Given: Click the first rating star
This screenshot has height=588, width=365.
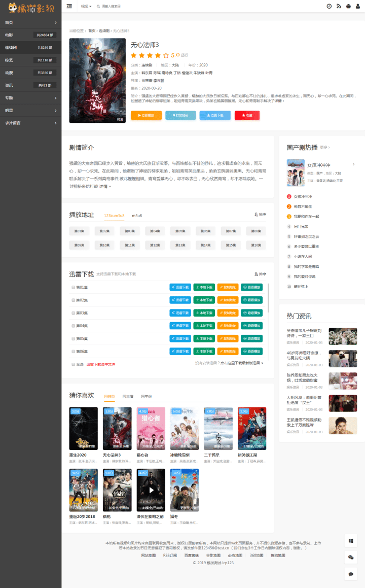Looking at the screenshot, I should [134, 55].
